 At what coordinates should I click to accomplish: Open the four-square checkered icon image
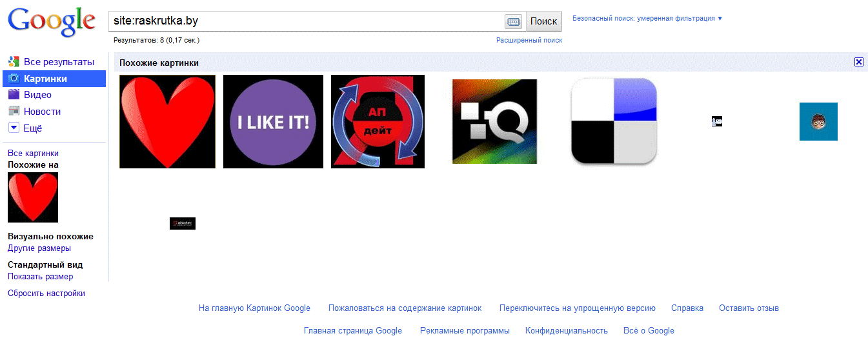pos(614,121)
